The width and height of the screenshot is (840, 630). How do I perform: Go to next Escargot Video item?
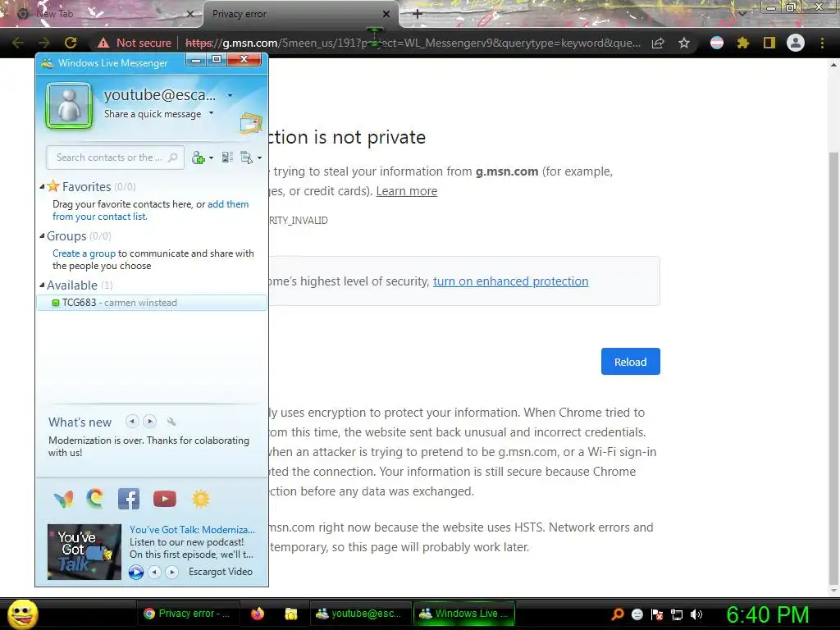[171, 572]
